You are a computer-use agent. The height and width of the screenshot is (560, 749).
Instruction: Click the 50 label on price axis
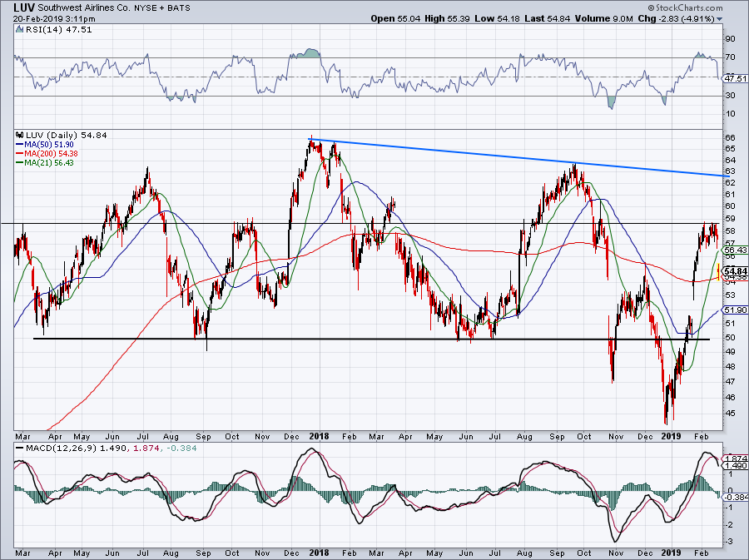tap(730, 338)
